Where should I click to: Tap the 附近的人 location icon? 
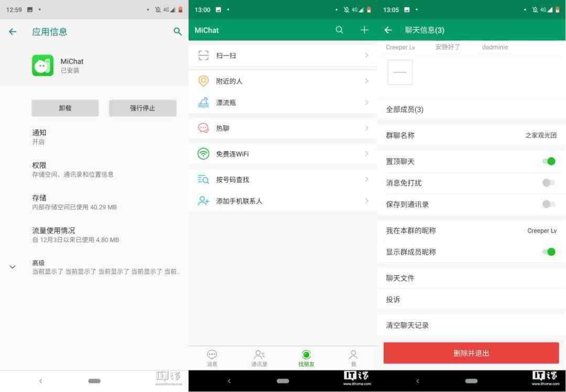(x=203, y=81)
